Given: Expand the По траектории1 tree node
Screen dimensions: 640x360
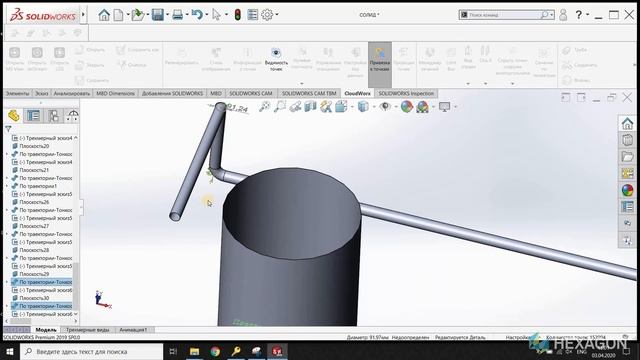Looking at the screenshot, I should click(7, 186).
